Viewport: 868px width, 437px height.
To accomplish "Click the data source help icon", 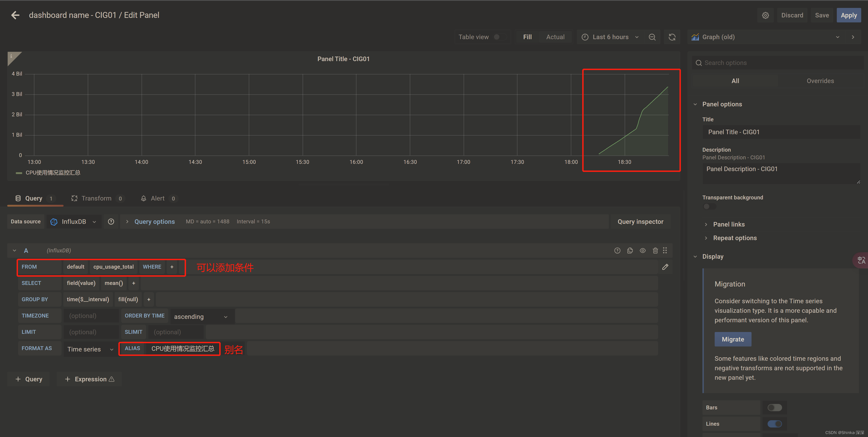I will (x=111, y=222).
